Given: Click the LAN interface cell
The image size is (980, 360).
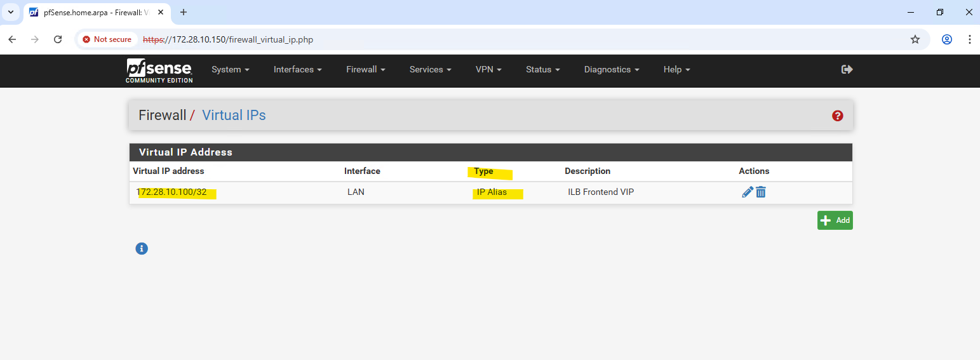Looking at the screenshot, I should tap(356, 192).
